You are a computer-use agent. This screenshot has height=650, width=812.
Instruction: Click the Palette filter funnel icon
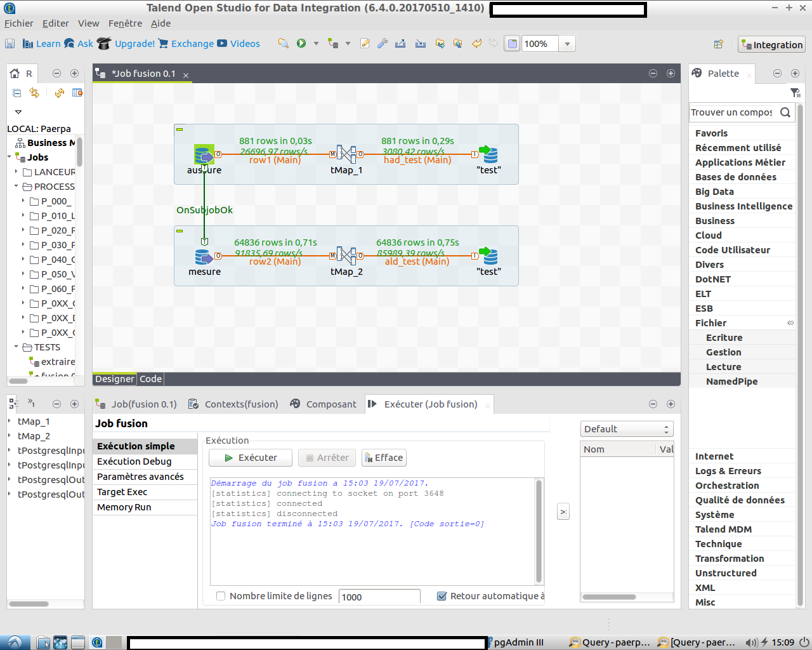point(795,93)
